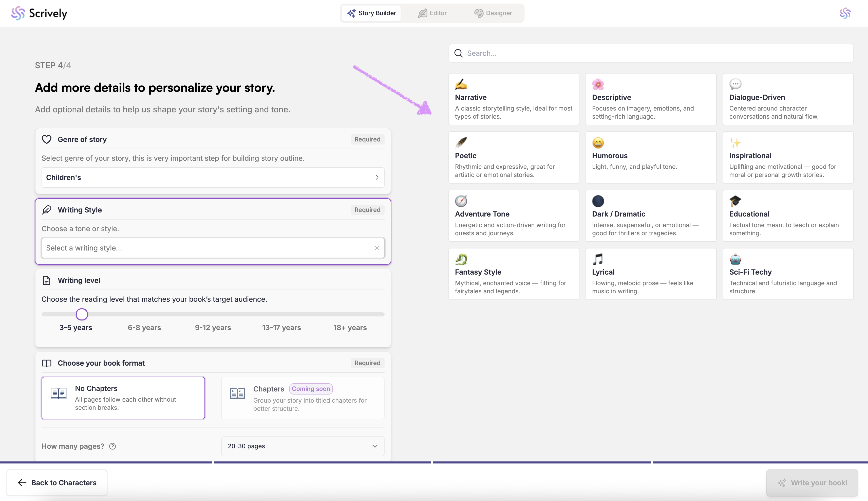
Task: Click the help icon next to How many pages
Action: 112,446
